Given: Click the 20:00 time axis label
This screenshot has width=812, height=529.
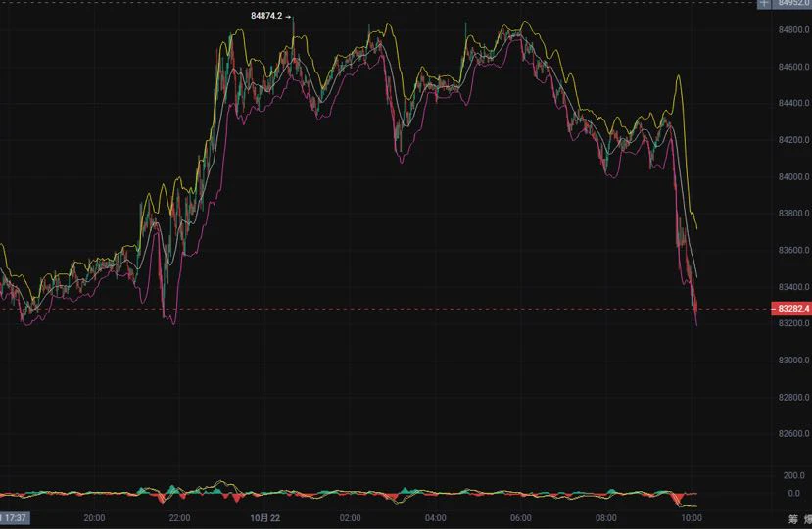Looking at the screenshot, I should (94, 518).
